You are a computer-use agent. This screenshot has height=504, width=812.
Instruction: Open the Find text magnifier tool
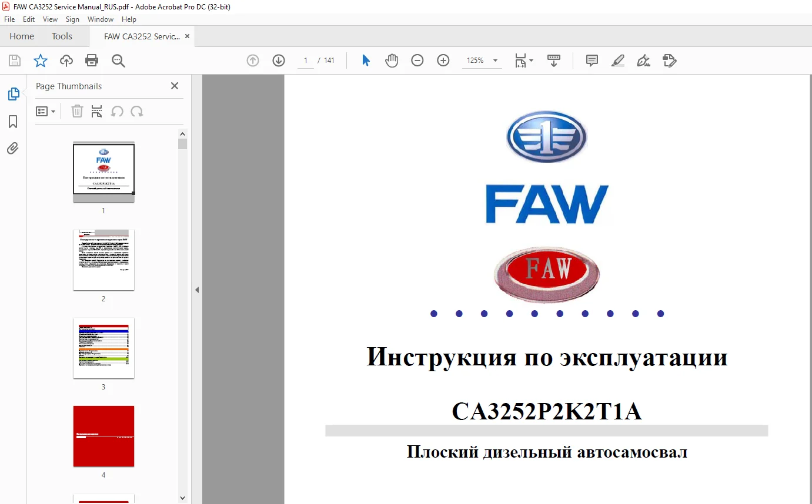119,61
